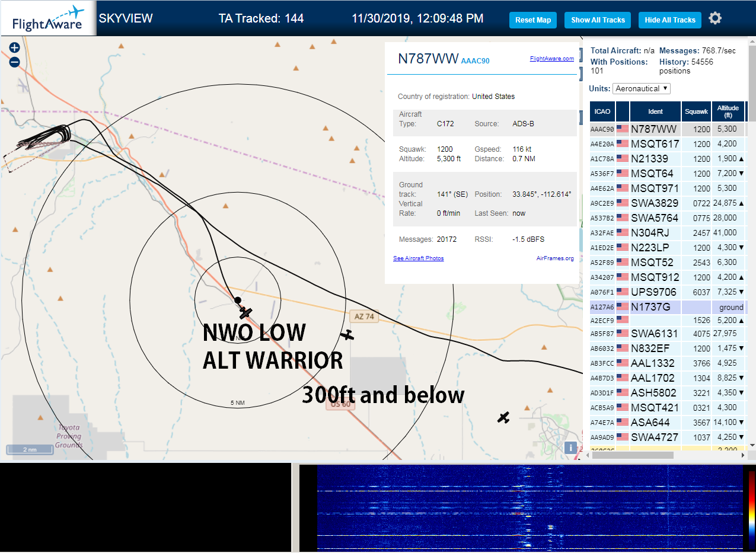Sort table by ICAO column header
Viewport: 756px width, 553px height.
point(602,111)
